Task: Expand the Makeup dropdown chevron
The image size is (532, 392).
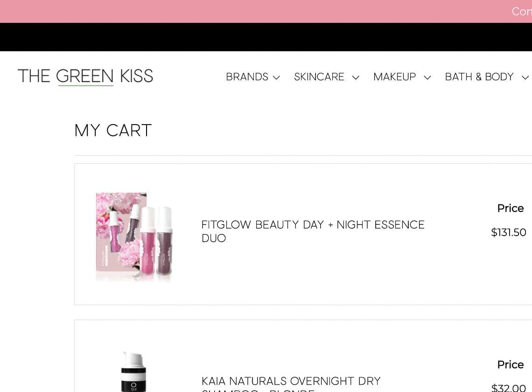Action: (427, 77)
